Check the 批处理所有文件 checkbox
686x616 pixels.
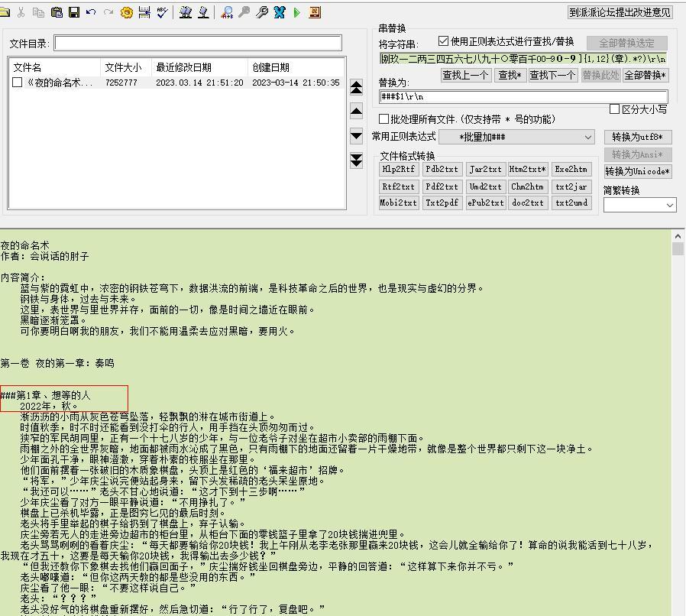(x=384, y=119)
